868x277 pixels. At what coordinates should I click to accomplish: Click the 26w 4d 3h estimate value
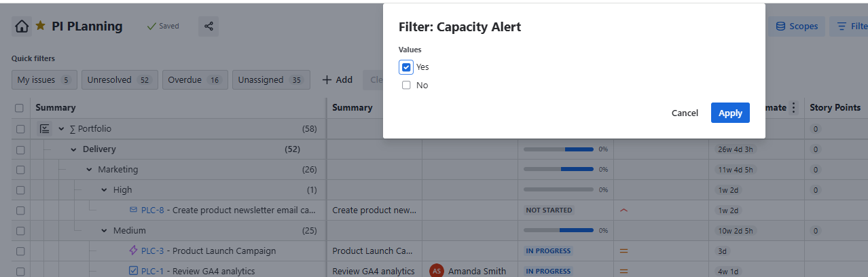coord(736,149)
